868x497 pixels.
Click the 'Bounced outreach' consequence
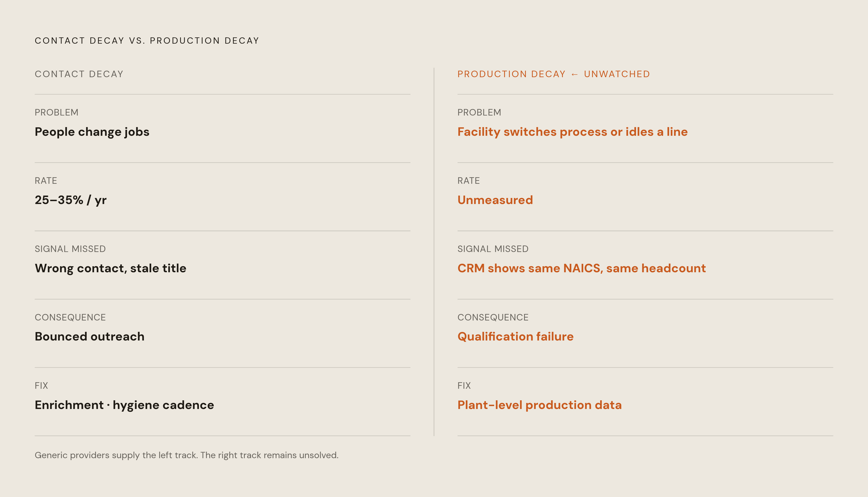click(90, 337)
